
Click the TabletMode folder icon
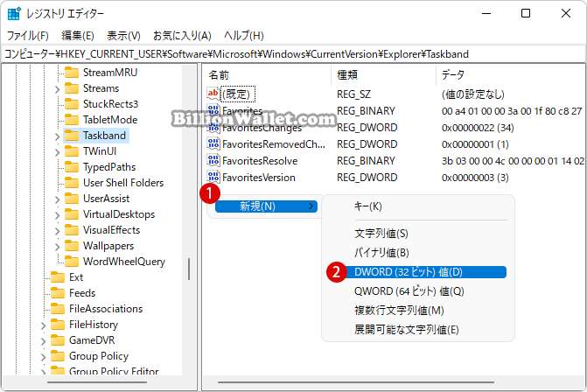72,119
